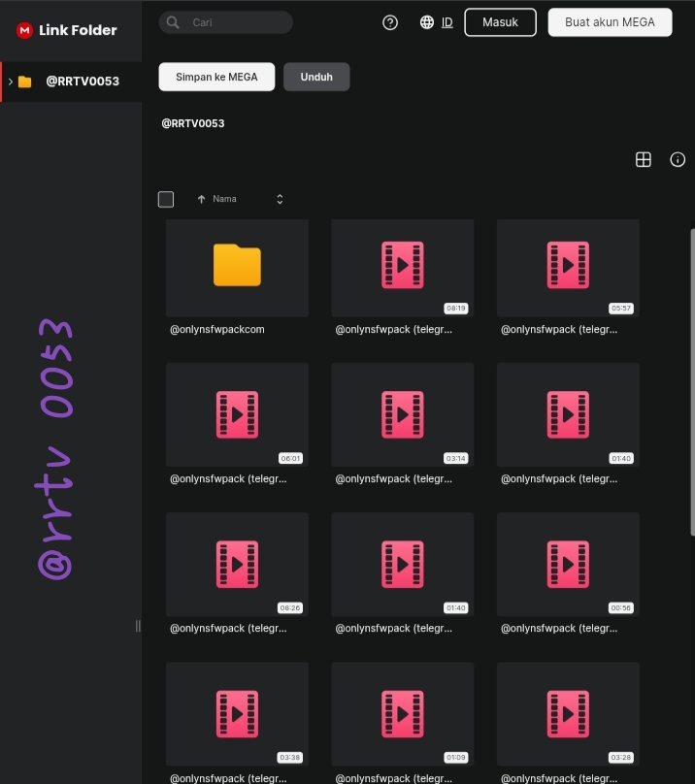
Task: Open video with 01:09 duration
Action: (x=402, y=714)
